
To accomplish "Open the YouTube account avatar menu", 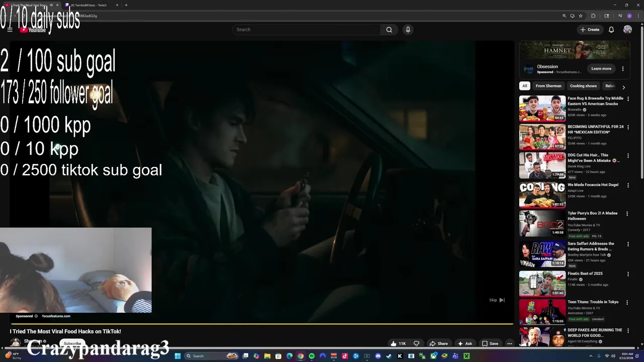I will click(x=627, y=30).
